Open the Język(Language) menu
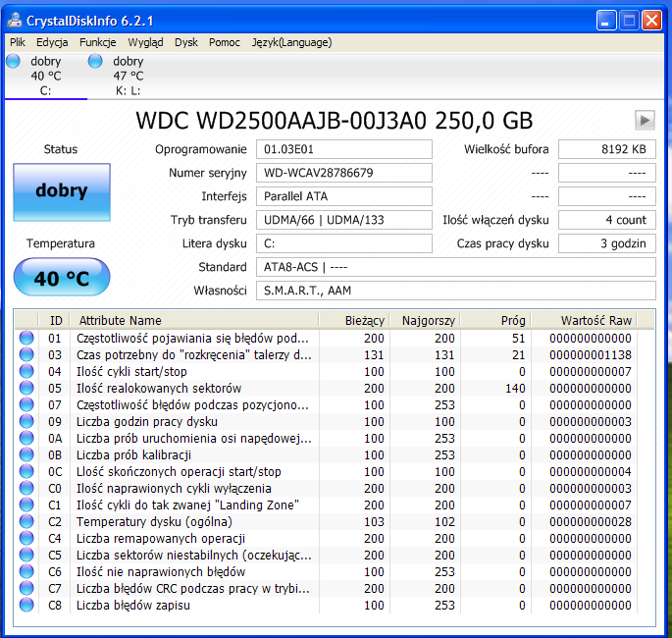This screenshot has width=672, height=638. pos(291,42)
